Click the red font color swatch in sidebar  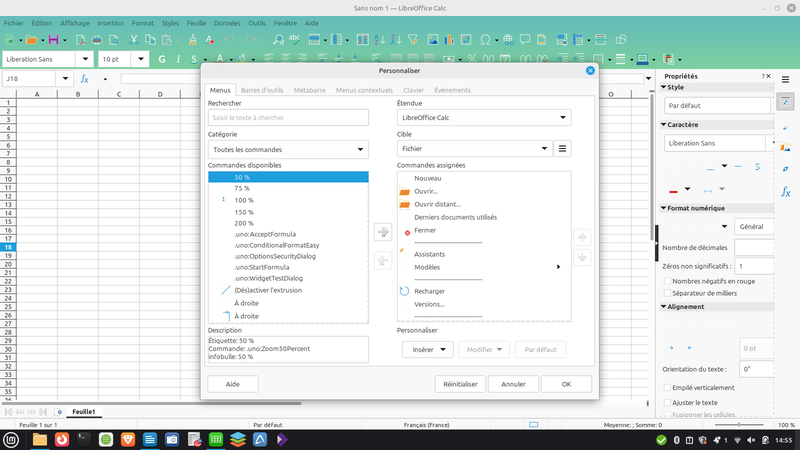(x=673, y=190)
